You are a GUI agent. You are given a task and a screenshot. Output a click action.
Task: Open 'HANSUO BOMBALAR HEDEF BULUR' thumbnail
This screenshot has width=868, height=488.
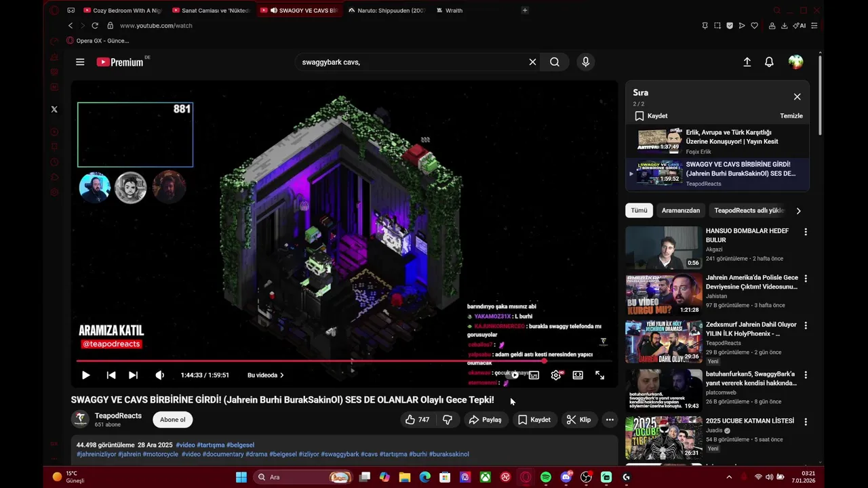(x=663, y=248)
